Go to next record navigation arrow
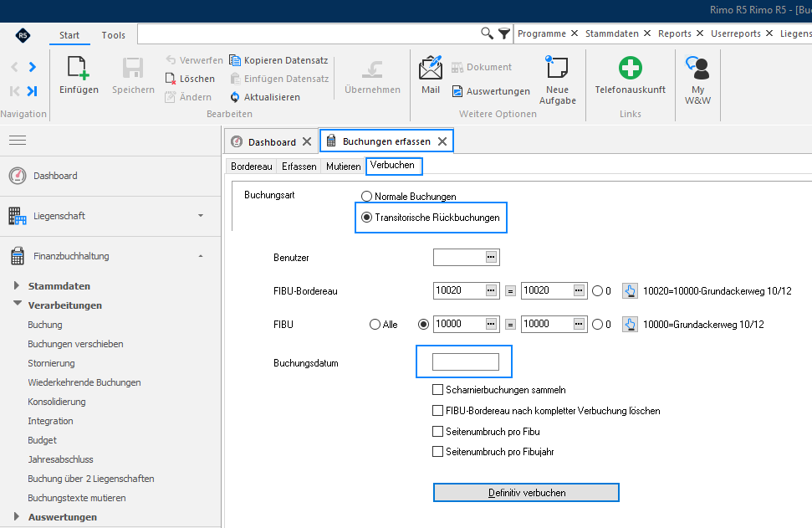The width and height of the screenshot is (812, 528). coord(33,67)
